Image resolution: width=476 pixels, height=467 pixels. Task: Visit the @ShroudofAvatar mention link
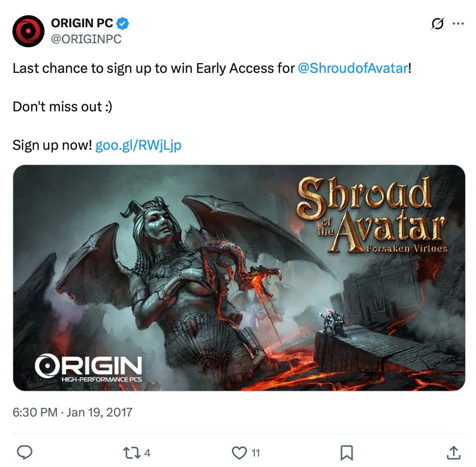(x=353, y=68)
